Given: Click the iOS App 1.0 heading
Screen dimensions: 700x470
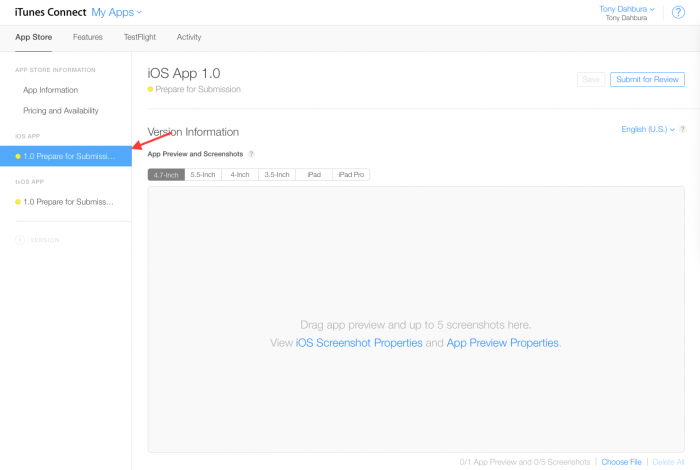Looking at the screenshot, I should click(184, 73).
